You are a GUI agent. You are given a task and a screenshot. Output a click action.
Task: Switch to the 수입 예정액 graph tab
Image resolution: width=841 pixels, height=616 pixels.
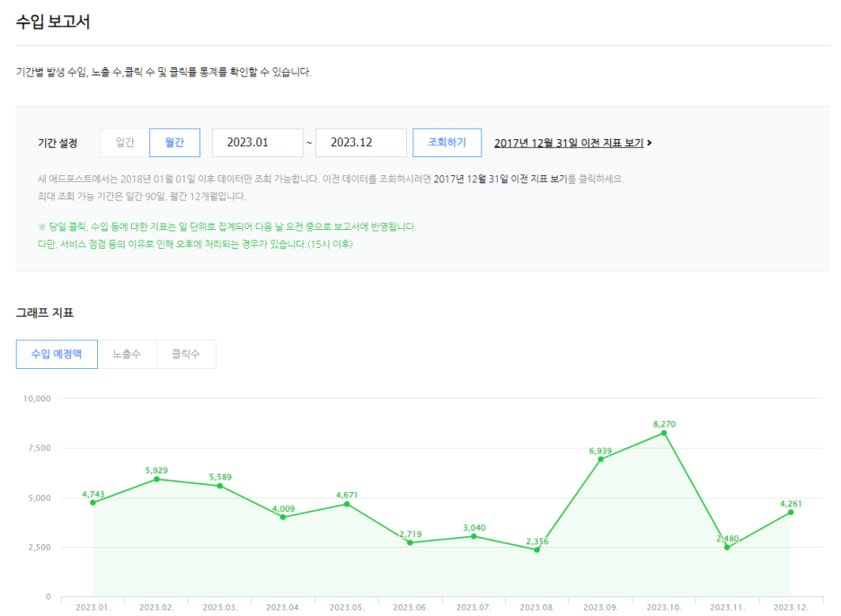(57, 355)
